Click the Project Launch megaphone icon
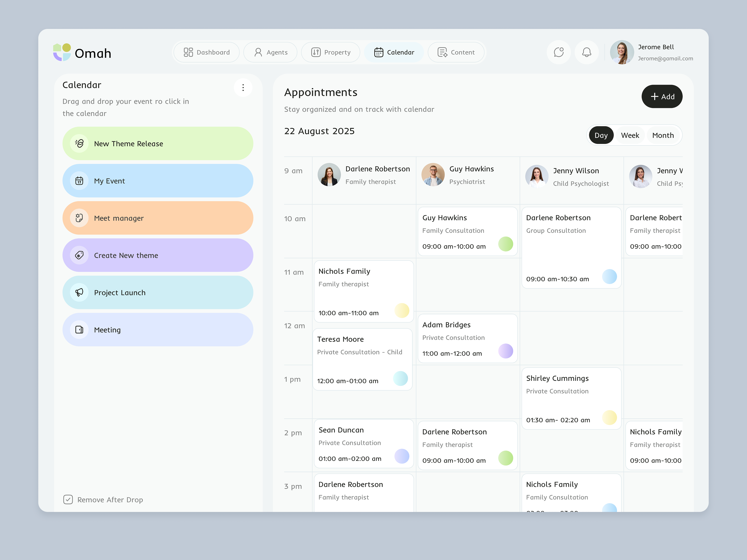The width and height of the screenshot is (747, 560). [x=79, y=292]
